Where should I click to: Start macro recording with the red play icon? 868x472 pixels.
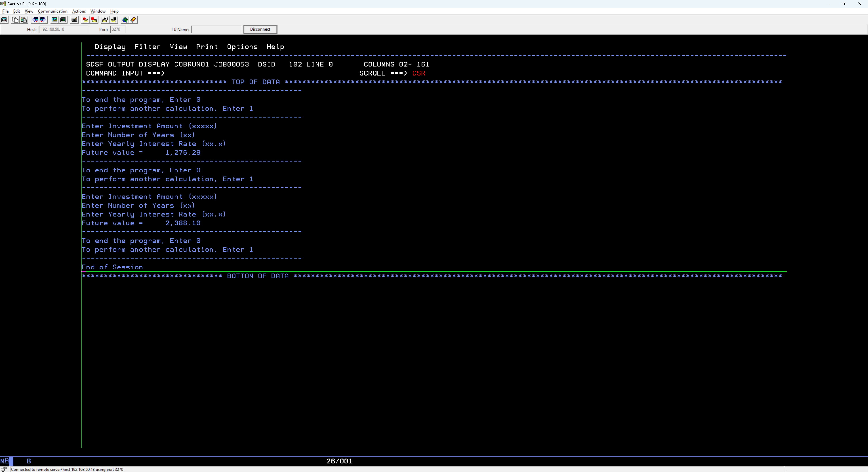pyautogui.click(x=85, y=20)
